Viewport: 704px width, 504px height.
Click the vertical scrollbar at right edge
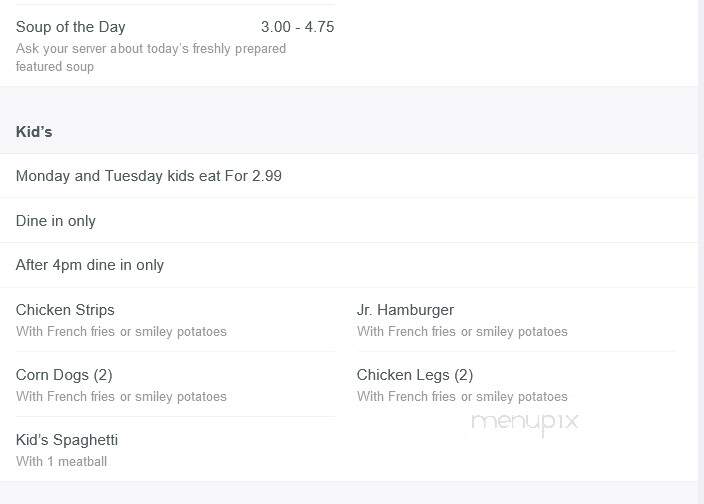[701, 251]
